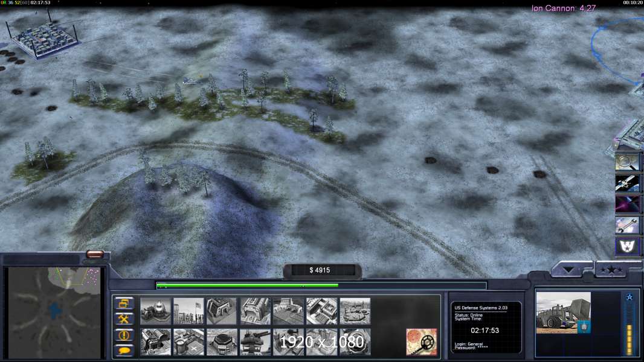Viewport: 644px width, 362px height.
Task: Click the Login: General line
Action: pos(469,344)
